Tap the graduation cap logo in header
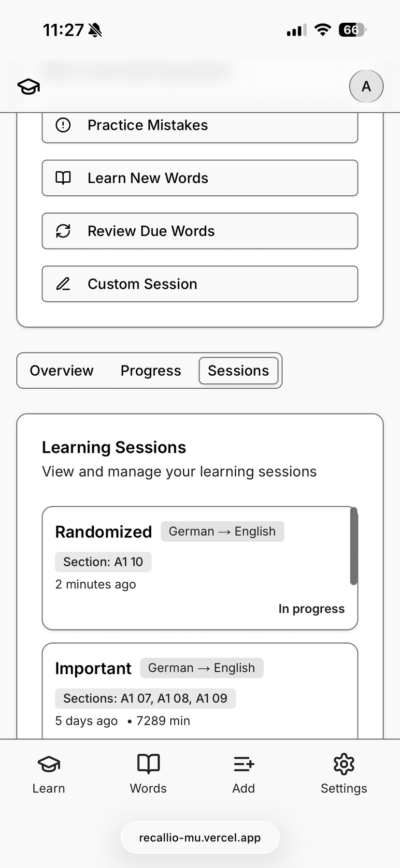Viewport: 400px width, 868px height. click(29, 87)
